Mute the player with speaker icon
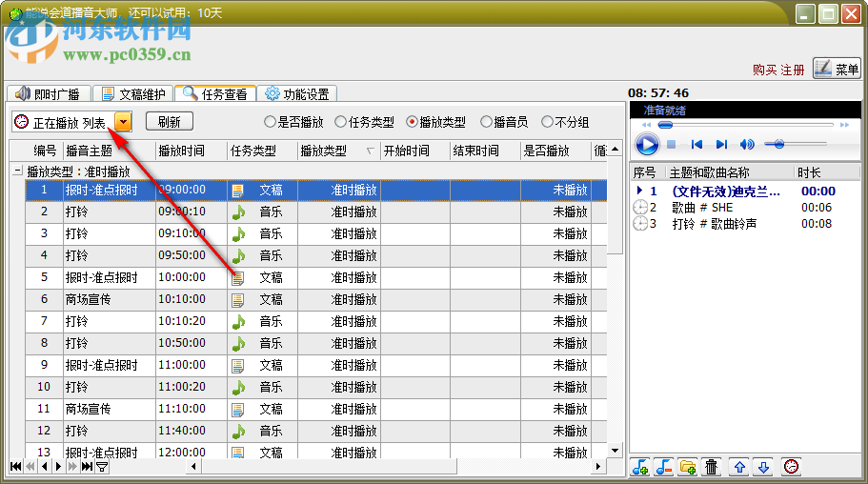The height and width of the screenshot is (484, 868). point(747,145)
